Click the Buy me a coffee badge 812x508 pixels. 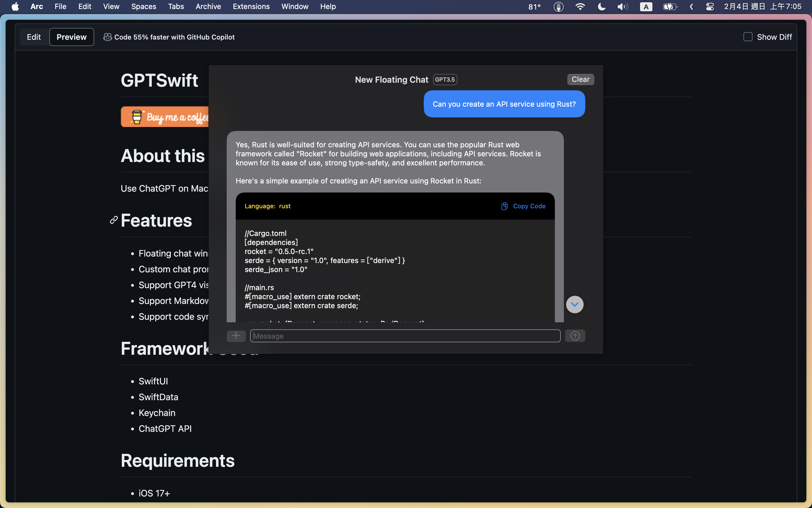(x=164, y=117)
